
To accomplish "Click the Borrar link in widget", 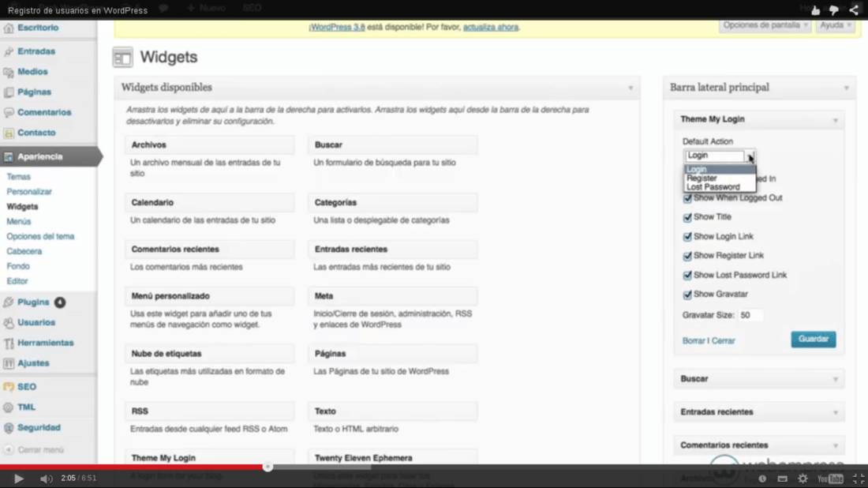I will (694, 340).
